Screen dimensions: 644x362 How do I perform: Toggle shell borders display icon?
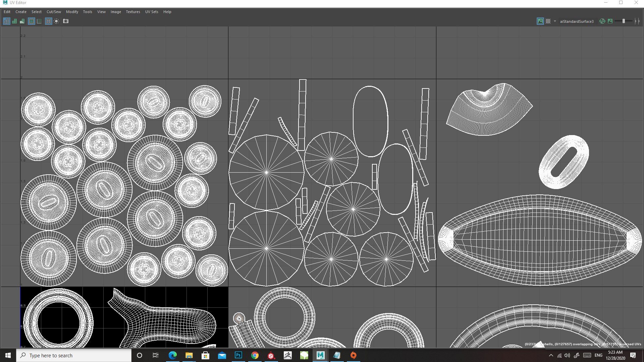[39, 21]
